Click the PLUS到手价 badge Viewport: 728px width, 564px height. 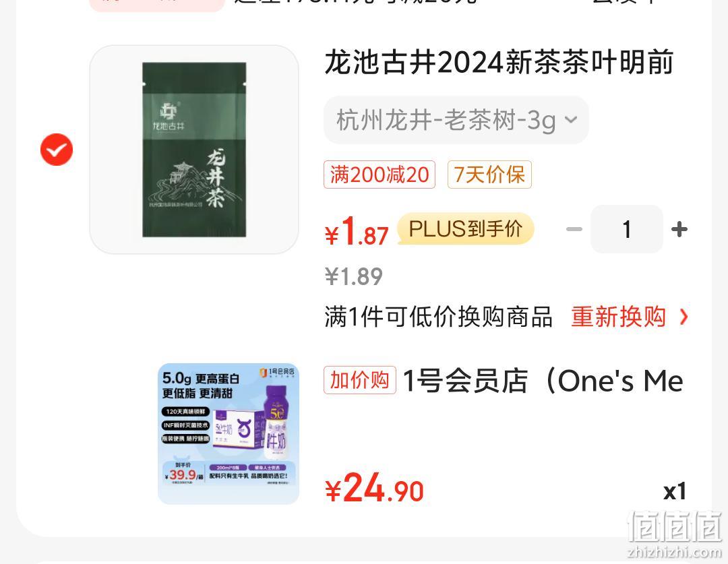click(466, 229)
